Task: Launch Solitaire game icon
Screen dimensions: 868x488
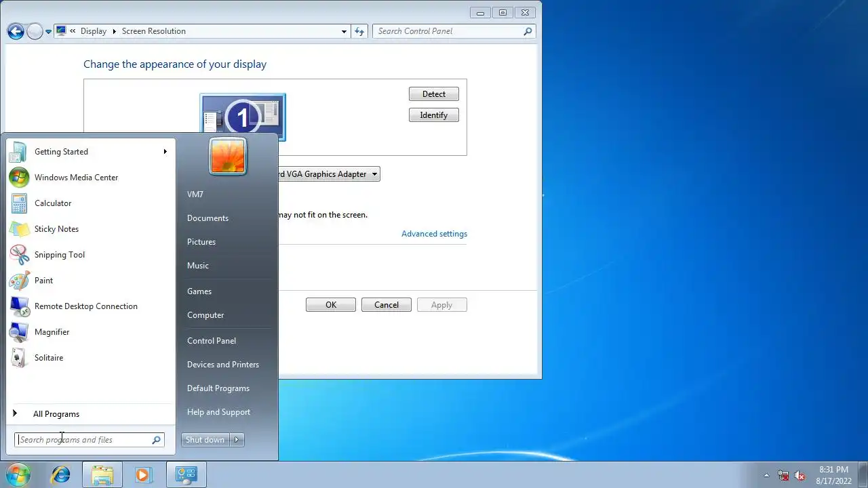Action: coord(19,358)
